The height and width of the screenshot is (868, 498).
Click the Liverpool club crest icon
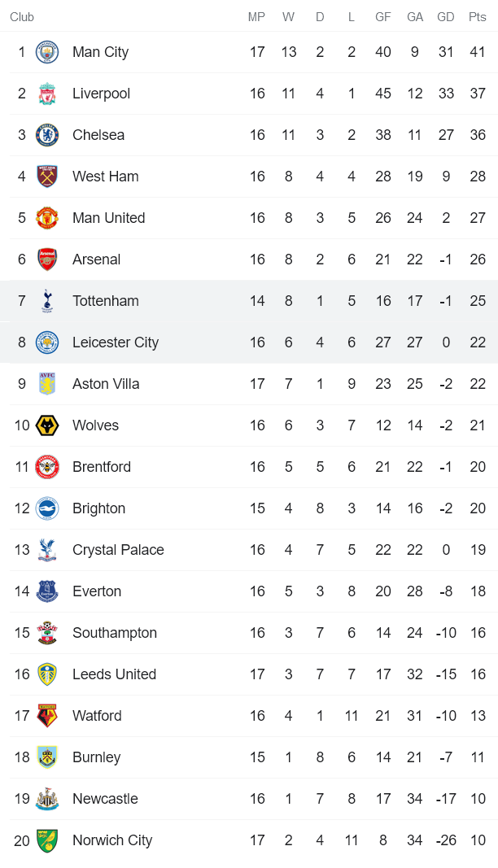[47, 94]
